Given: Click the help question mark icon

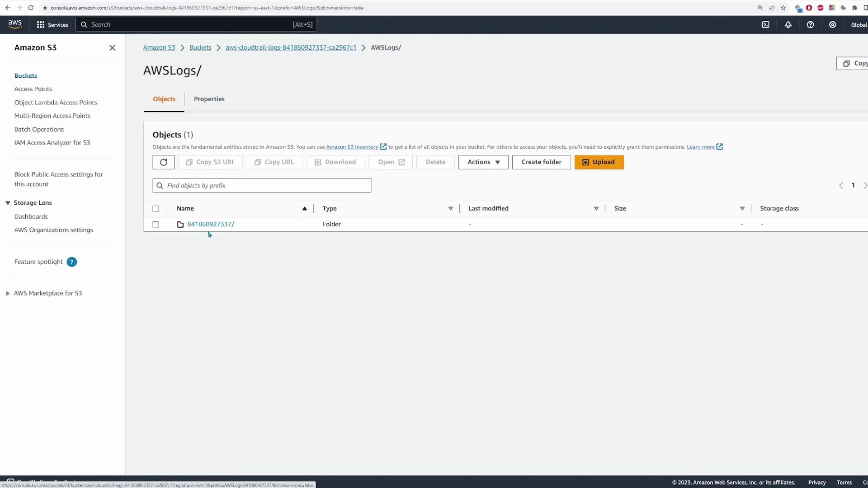Looking at the screenshot, I should coord(810,25).
